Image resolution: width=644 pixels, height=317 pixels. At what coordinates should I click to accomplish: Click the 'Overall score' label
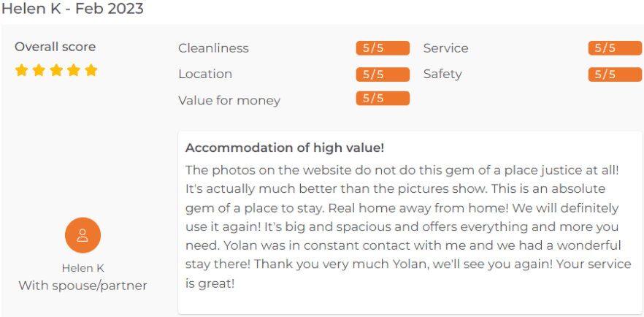pyautogui.click(x=55, y=47)
